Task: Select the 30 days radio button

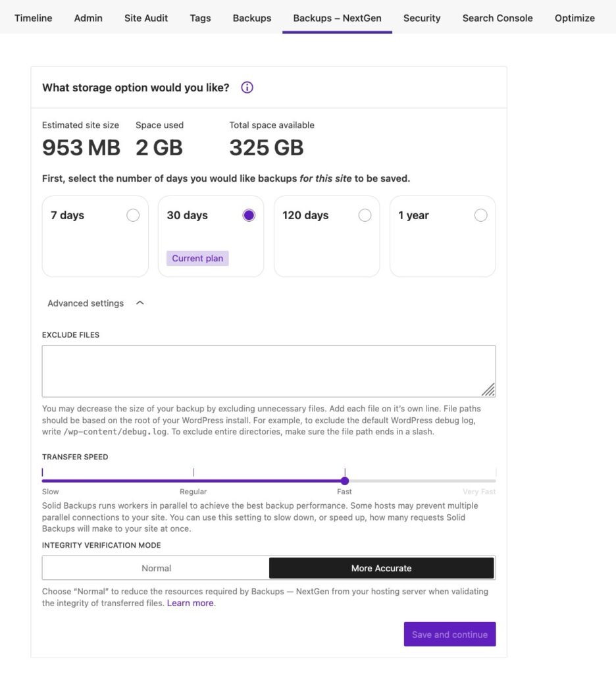Action: (x=249, y=215)
